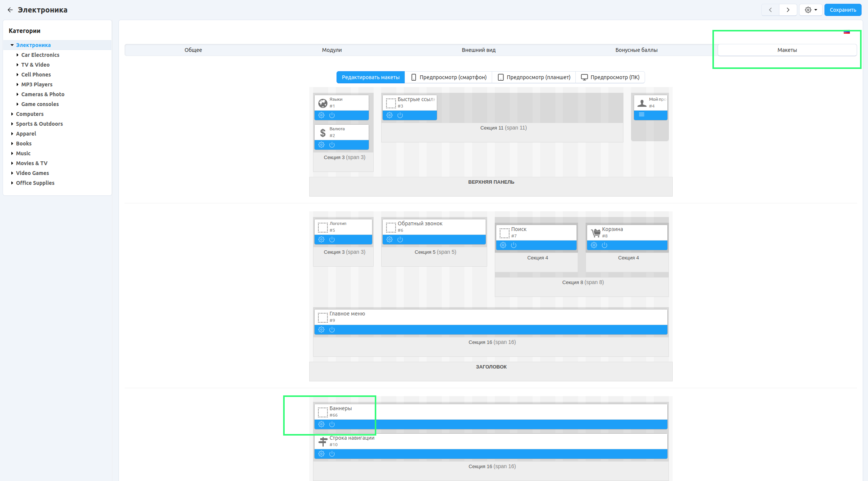
Task: Open the menu icon on Мой профиль block
Action: point(642,115)
